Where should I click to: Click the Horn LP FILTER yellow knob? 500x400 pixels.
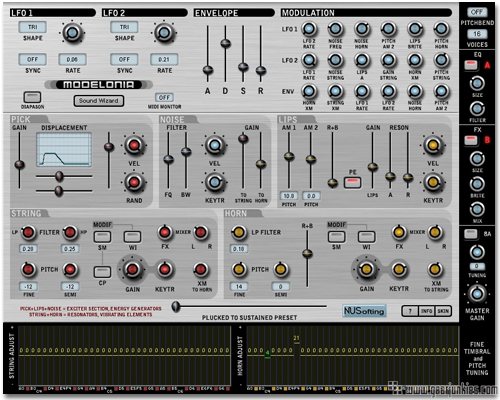point(238,232)
